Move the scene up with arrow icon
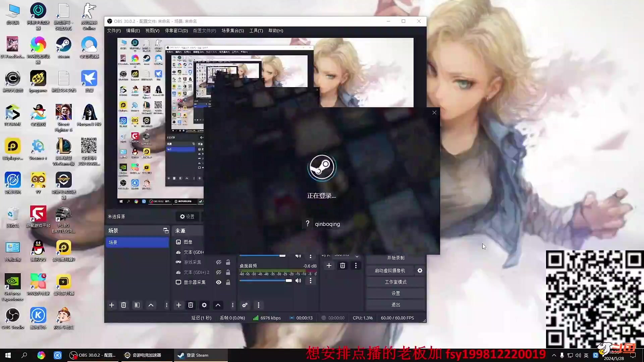The image size is (644, 362). (151, 305)
